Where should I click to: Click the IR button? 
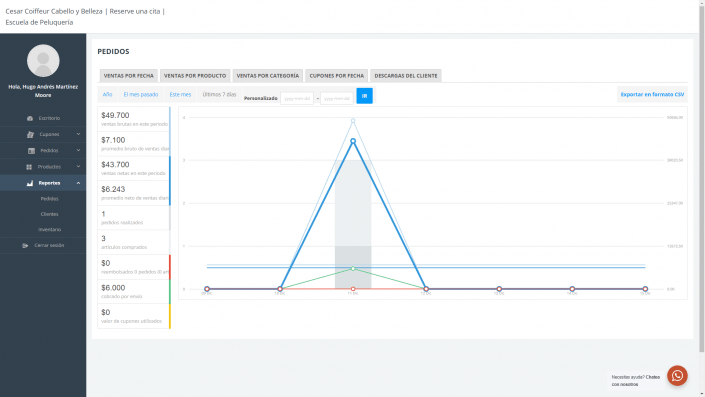[365, 96]
